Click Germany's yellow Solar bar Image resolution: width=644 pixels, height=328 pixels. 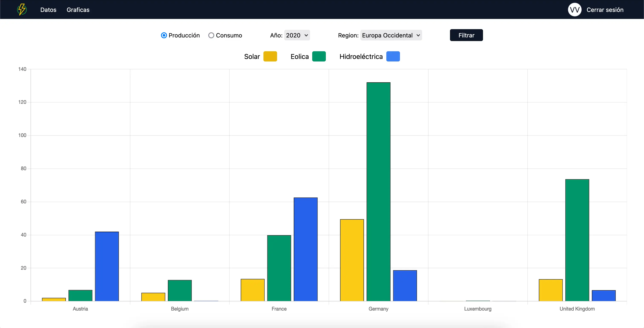pos(352,260)
